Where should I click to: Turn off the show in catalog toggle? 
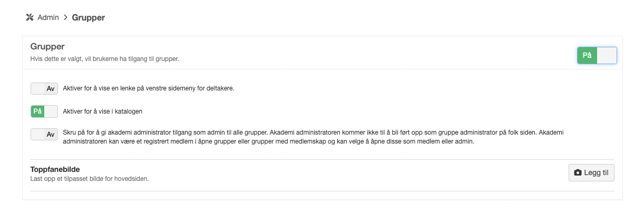point(44,111)
